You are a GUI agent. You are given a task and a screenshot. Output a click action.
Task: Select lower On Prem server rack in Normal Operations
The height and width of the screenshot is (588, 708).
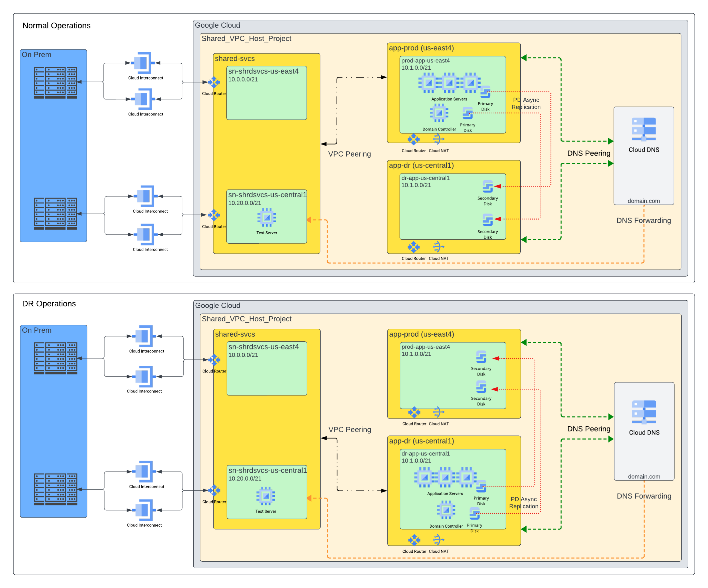(55, 214)
